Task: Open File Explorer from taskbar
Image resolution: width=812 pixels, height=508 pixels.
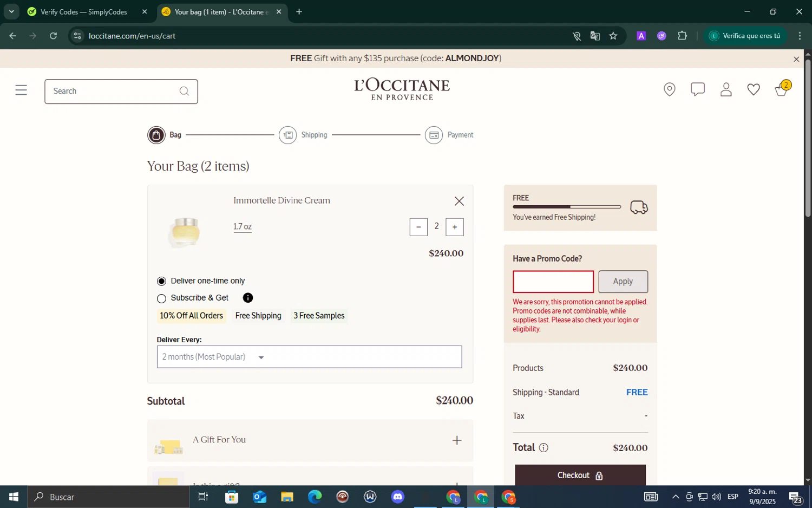Action: tap(287, 497)
